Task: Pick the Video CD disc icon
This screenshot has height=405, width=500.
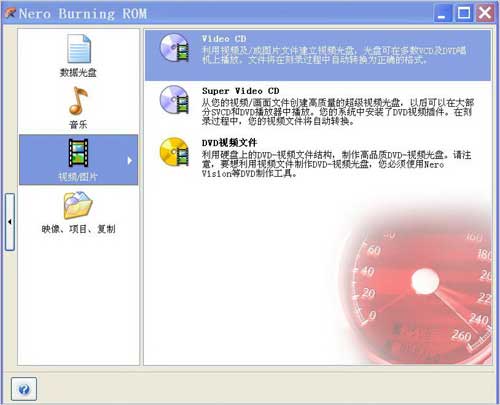Action: click(174, 48)
